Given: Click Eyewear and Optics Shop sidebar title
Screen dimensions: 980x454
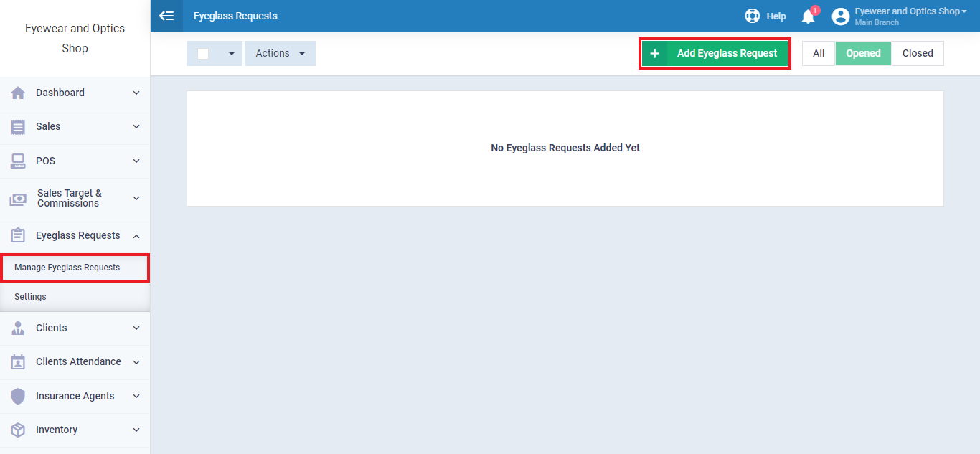Looking at the screenshot, I should (x=75, y=38).
